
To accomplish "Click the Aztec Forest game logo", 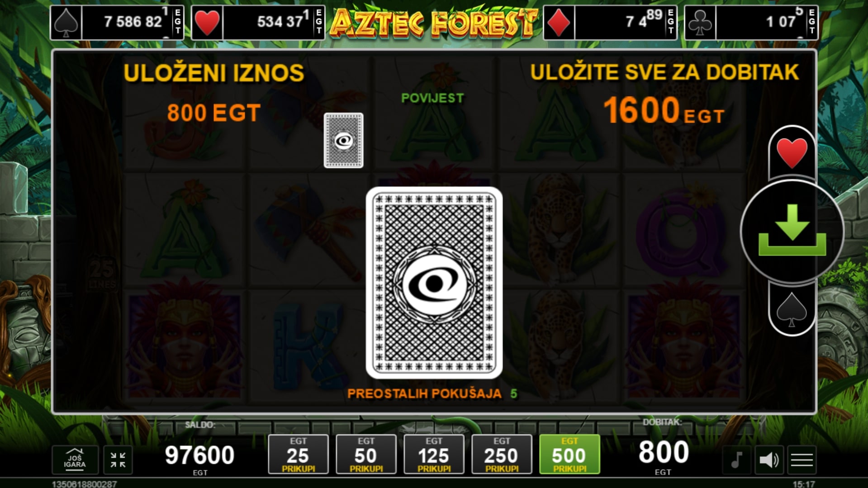I will click(434, 23).
